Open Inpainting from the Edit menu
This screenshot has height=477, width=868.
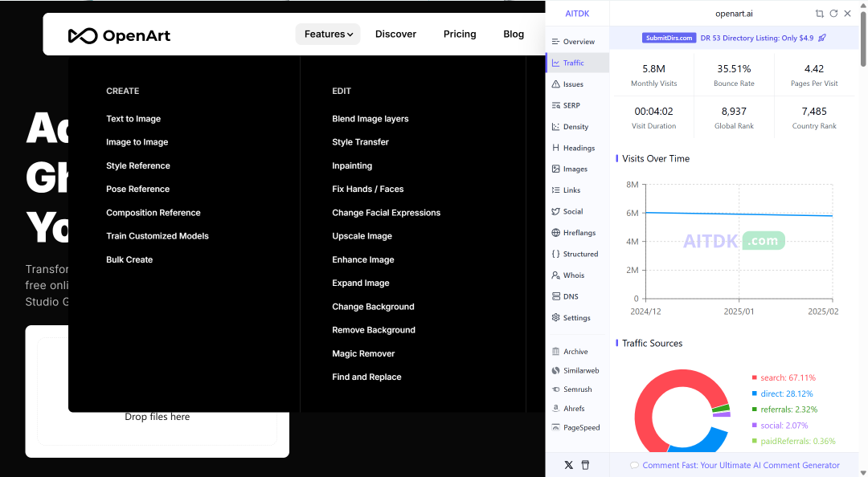coord(352,166)
